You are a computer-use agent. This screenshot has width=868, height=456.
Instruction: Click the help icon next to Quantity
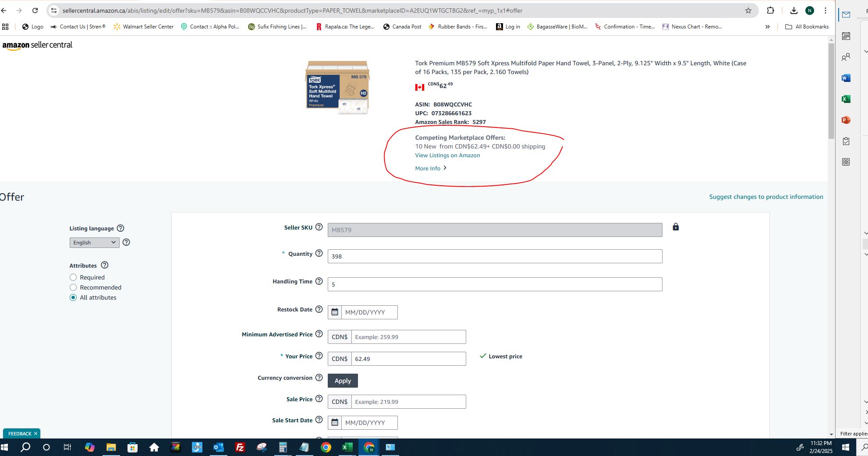tap(319, 253)
